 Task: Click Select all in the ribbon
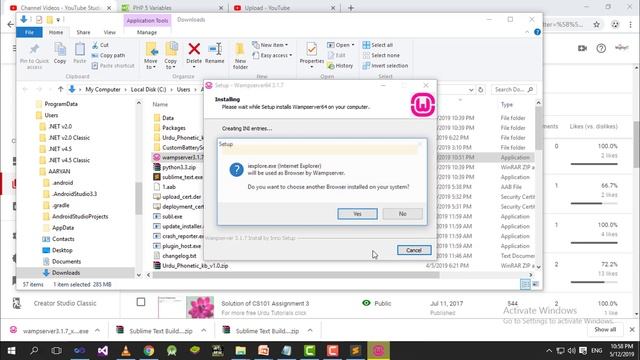(378, 45)
